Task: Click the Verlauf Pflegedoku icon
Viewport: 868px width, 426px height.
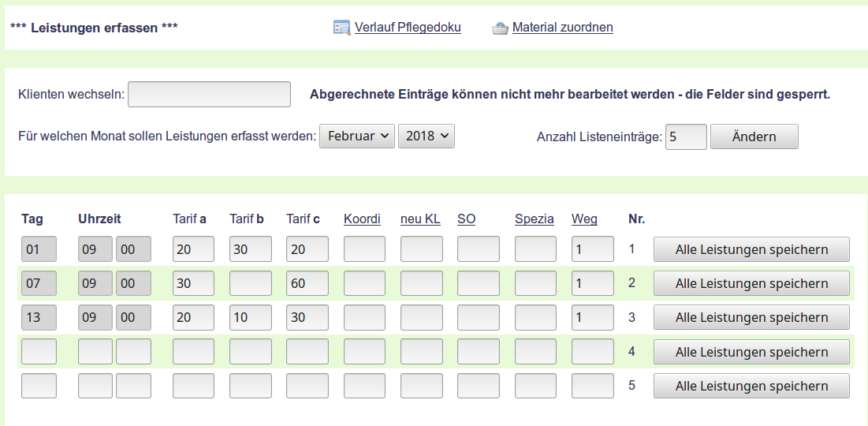Action: (x=341, y=28)
